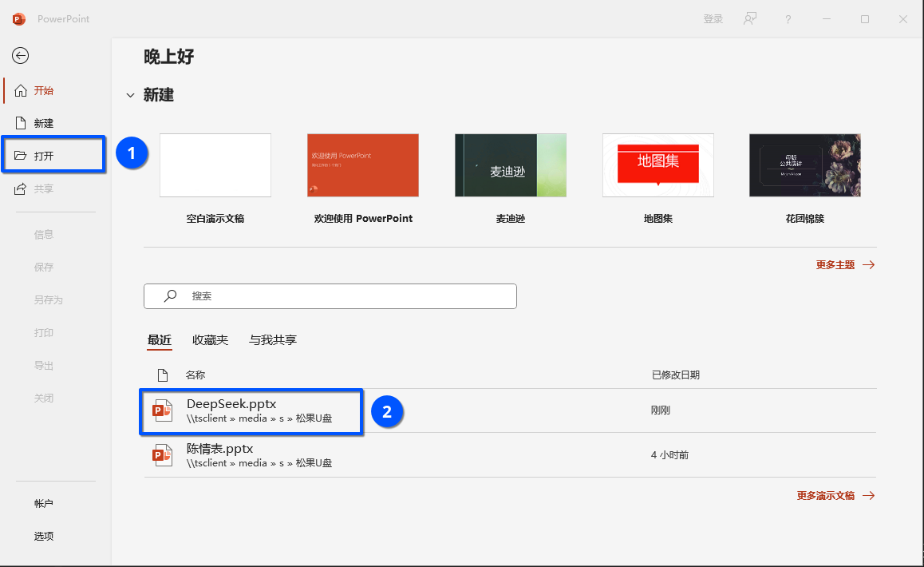This screenshot has width=924, height=567.
Task: Maximize the PowerPoint window
Action: click(865, 19)
